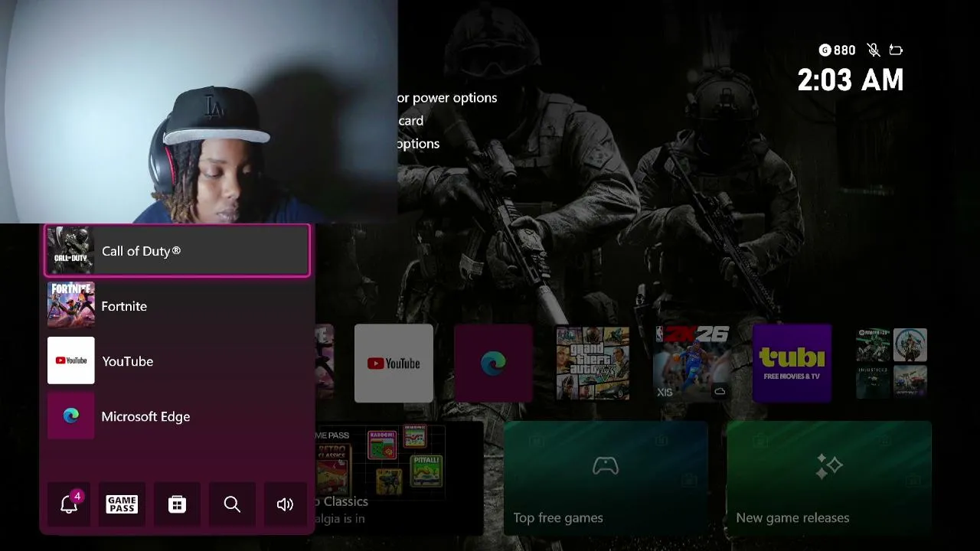
Task: Open the New game releases card
Action: click(829, 478)
